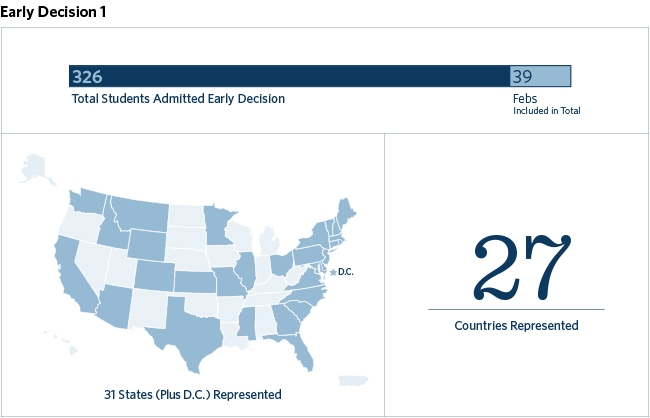Click the D.C. star marker on the map

click(332, 271)
